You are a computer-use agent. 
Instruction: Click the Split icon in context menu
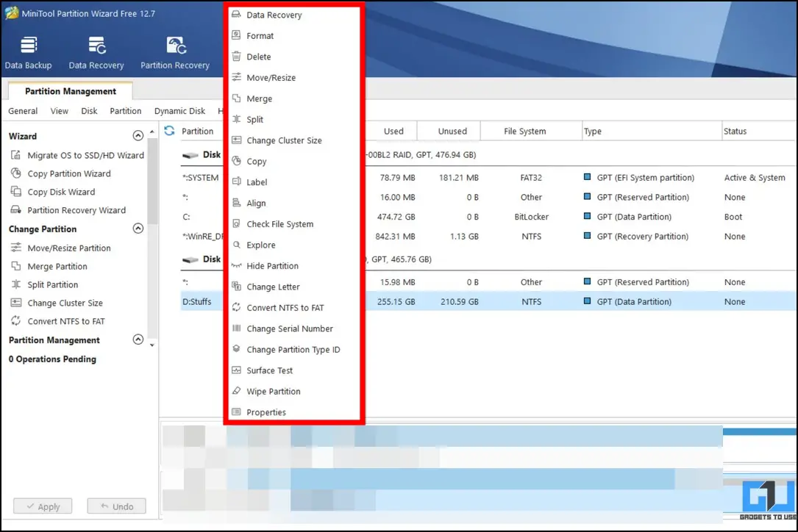coord(236,118)
